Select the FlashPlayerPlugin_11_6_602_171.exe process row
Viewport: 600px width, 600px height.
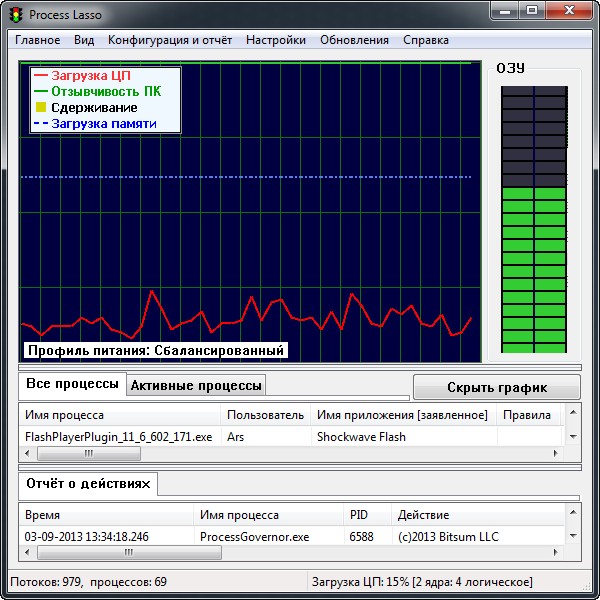pos(118,437)
